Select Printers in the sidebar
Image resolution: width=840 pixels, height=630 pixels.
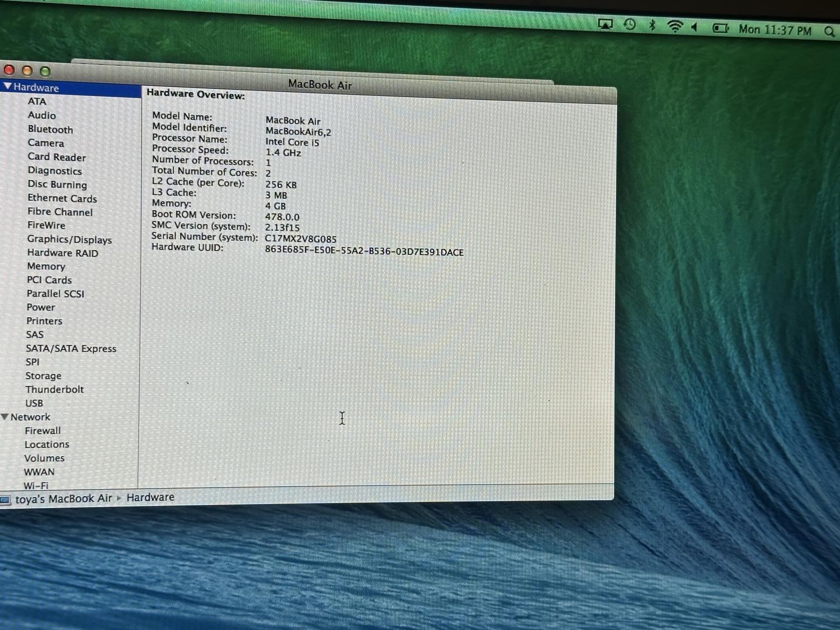(x=44, y=321)
